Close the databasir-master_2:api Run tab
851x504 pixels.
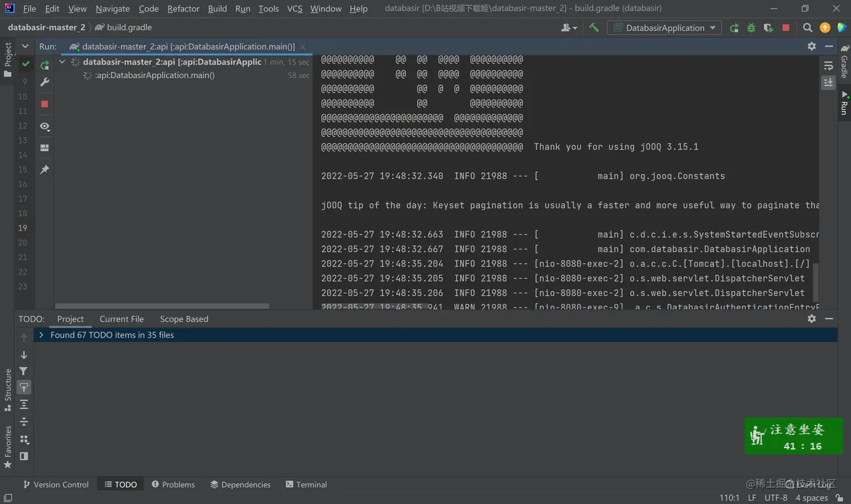(303, 47)
